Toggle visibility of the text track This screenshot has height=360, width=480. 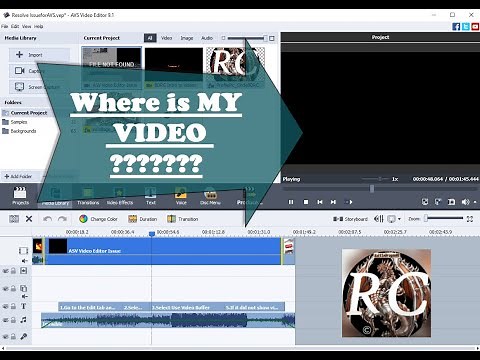coord(5,306)
